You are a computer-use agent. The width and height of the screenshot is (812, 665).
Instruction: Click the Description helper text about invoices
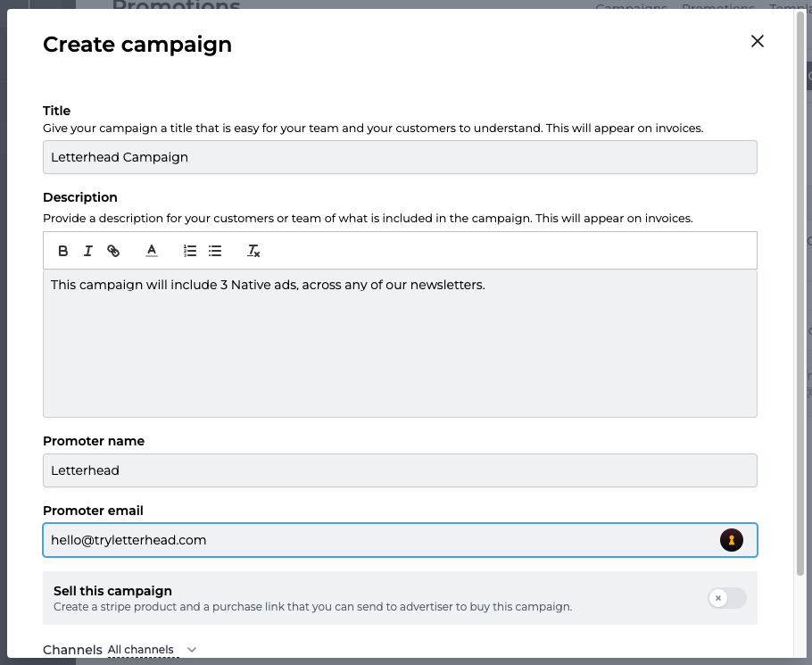pos(368,218)
